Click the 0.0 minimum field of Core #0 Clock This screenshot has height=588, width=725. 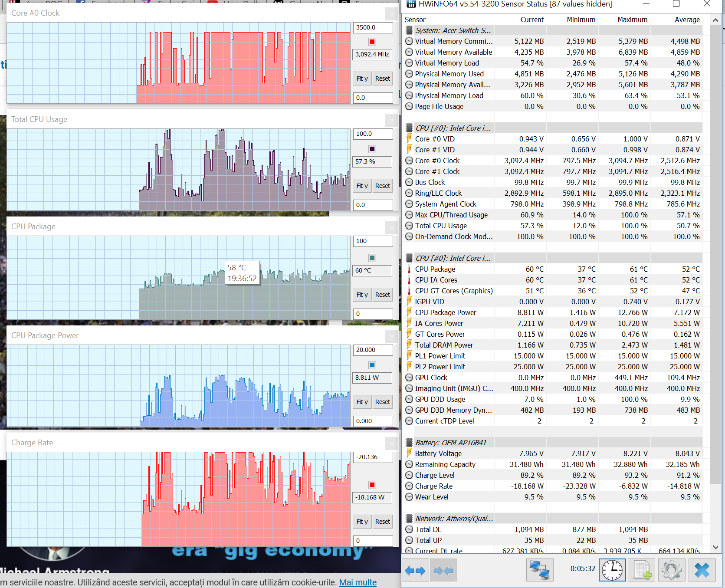373,98
